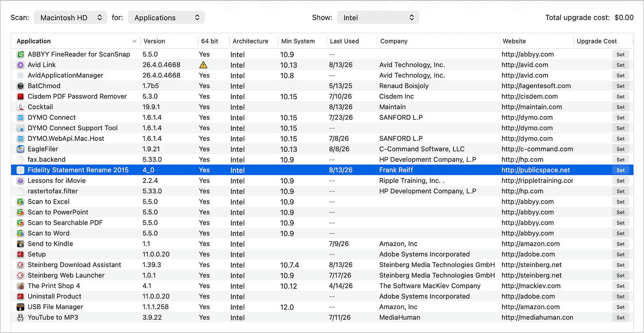This screenshot has height=333, width=644.
Task: Sort by the Application column header
Action: (x=76, y=41)
